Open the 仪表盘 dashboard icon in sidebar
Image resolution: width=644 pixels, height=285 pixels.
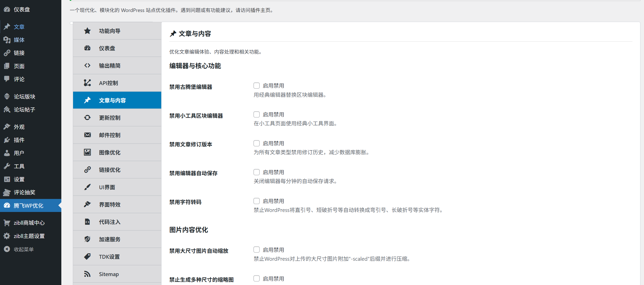[x=7, y=9]
